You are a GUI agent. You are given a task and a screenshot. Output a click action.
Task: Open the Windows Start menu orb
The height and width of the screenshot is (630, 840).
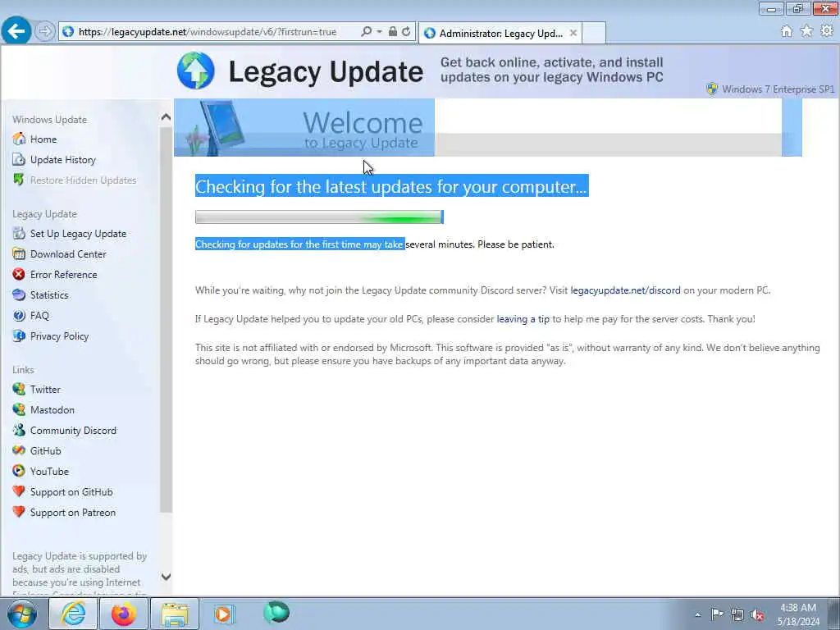tap(22, 614)
